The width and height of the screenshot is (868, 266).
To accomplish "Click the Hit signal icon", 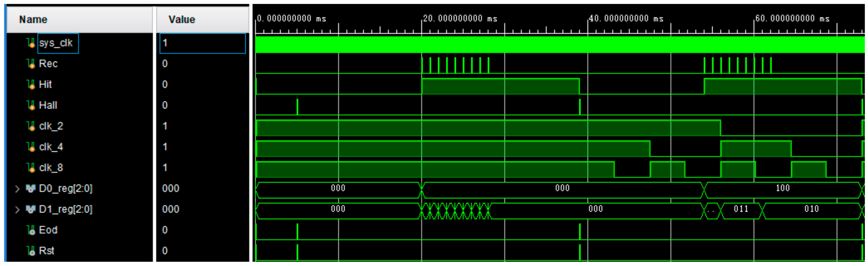I will tap(31, 85).
